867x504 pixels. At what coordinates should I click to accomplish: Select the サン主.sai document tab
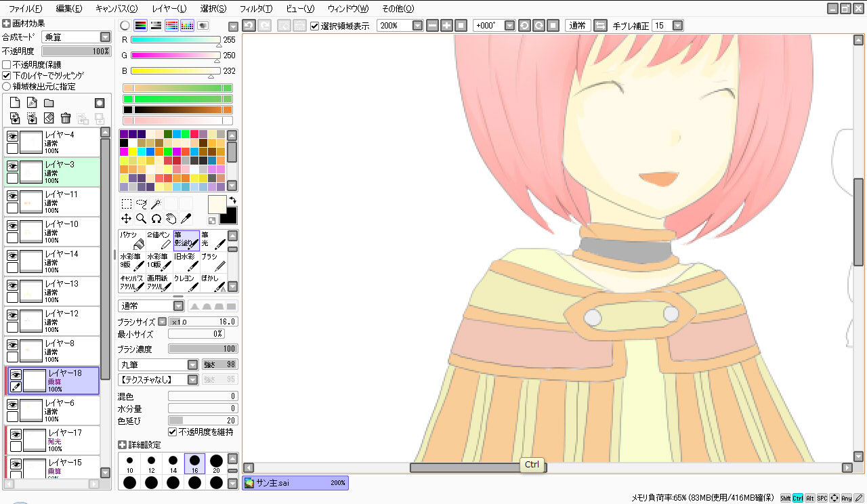coord(295,483)
